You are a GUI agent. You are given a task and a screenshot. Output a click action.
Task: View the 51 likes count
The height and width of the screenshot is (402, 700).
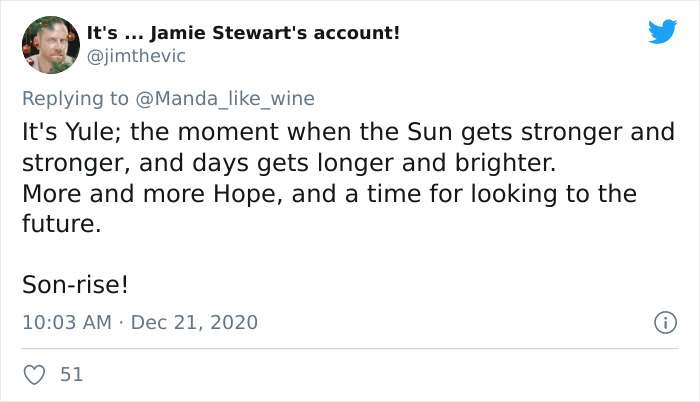tap(72, 374)
